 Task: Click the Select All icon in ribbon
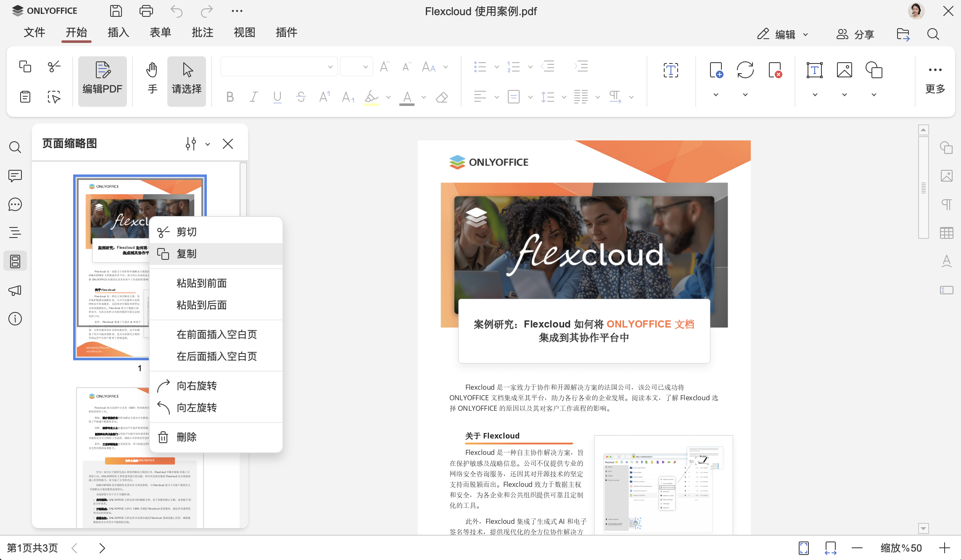pos(54,97)
